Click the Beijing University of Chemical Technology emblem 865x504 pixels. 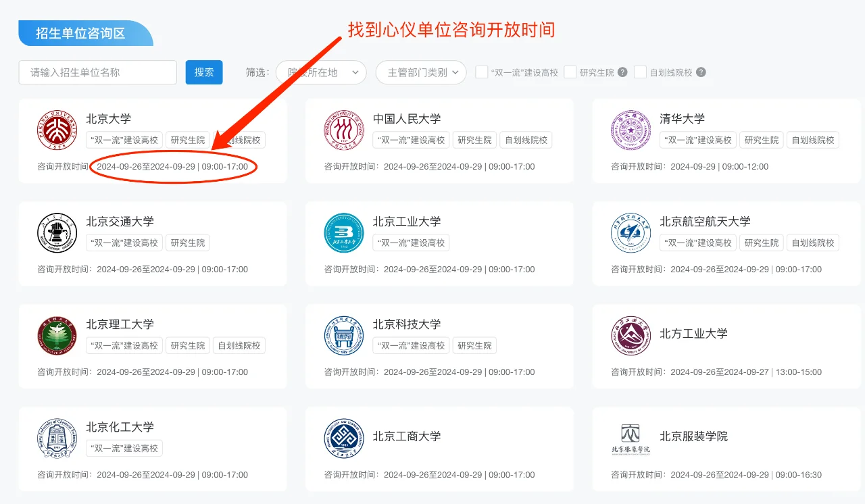coord(57,438)
